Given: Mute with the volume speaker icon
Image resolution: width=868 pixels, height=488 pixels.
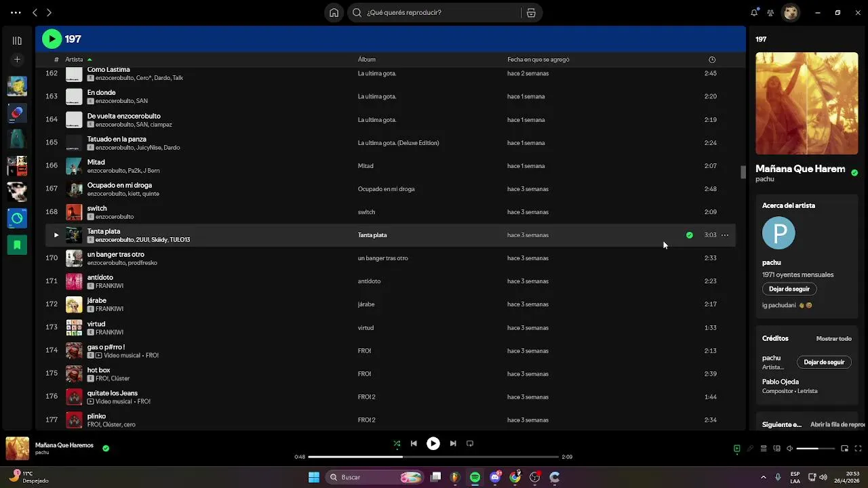Looking at the screenshot, I should tap(790, 448).
